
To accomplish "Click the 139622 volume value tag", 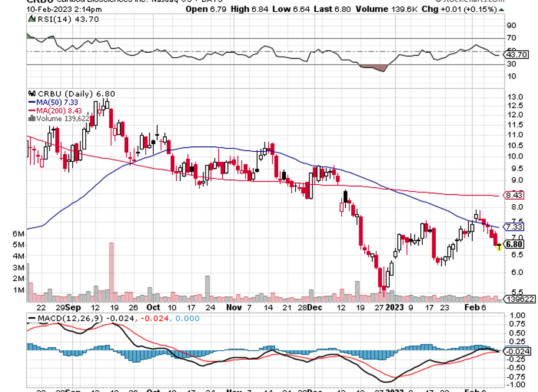I will 519,299.
